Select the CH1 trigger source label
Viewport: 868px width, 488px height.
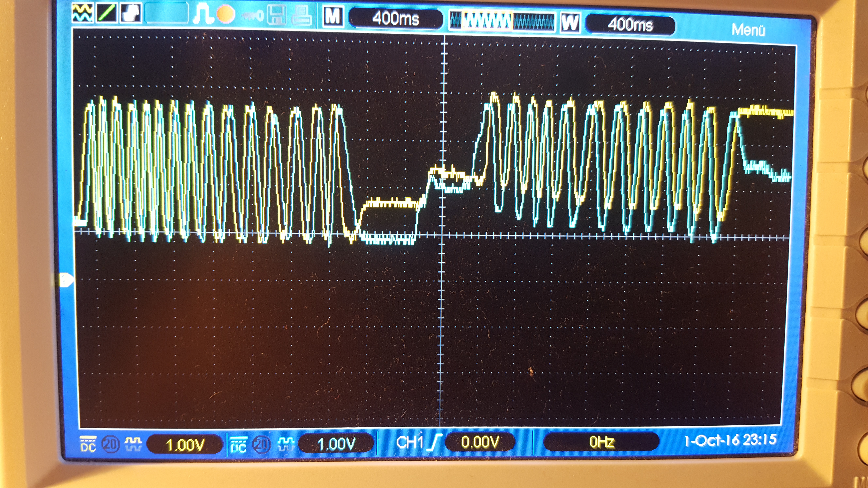point(409,442)
